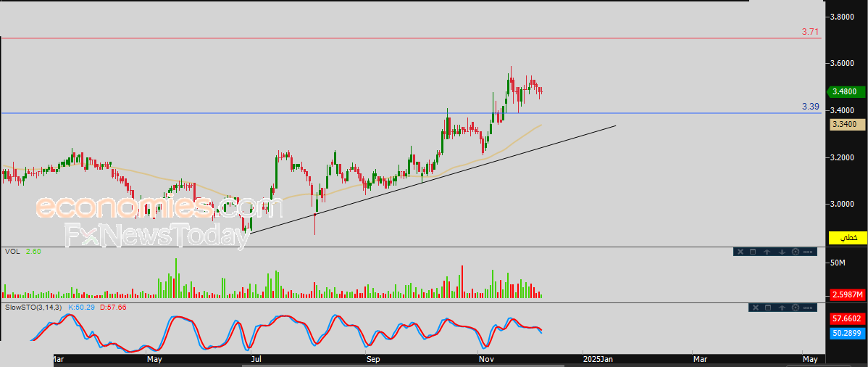Click the red 2.5987M volume tag
The height and width of the screenshot is (367, 868).
point(848,294)
